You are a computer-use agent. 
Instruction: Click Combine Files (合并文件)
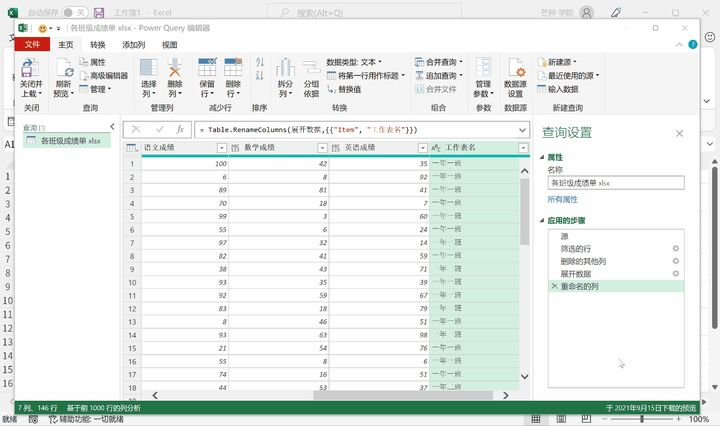pyautogui.click(x=436, y=89)
